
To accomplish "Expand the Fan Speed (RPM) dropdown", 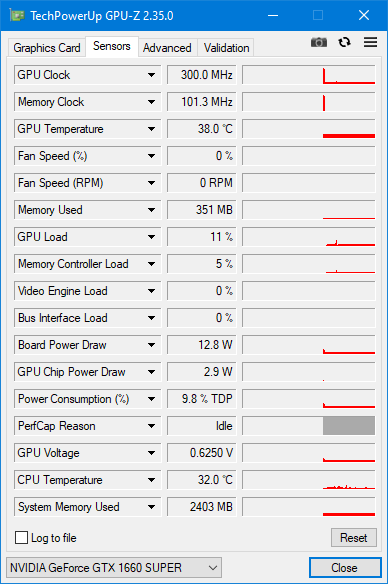I will (x=151, y=183).
